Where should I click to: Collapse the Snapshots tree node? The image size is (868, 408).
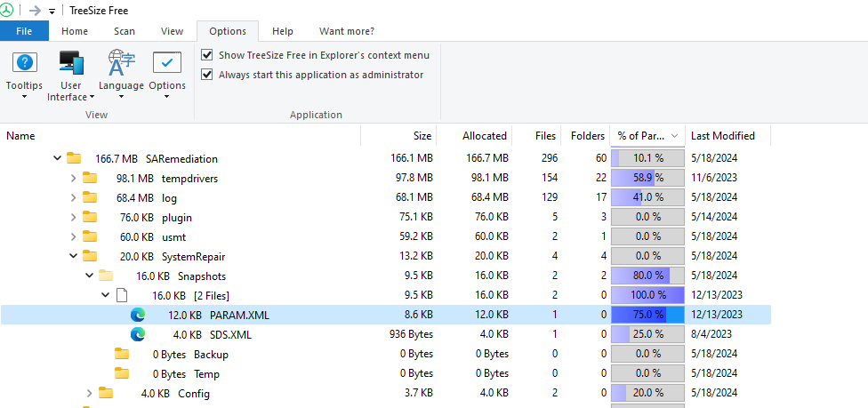pos(89,276)
